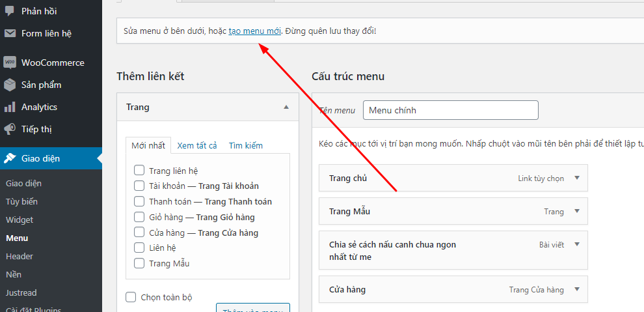This screenshot has width=644, height=312.
Task: Click the Analytics bar chart icon
Action: 10,107
